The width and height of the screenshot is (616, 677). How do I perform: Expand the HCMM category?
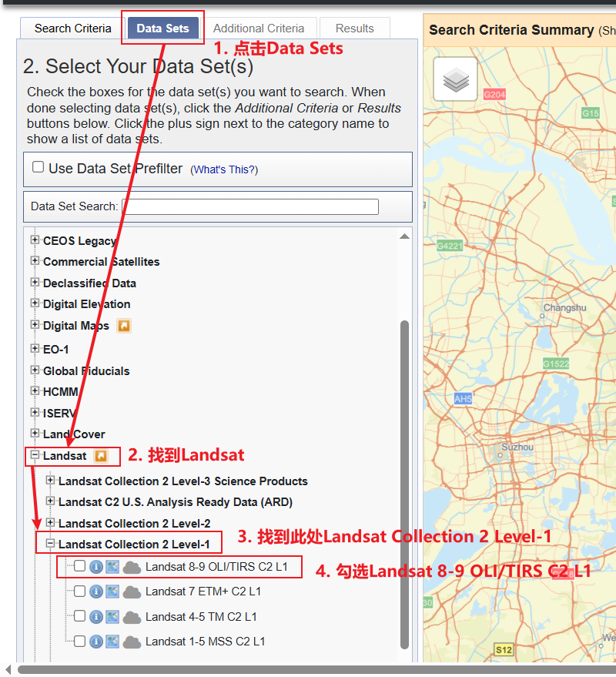(35, 390)
